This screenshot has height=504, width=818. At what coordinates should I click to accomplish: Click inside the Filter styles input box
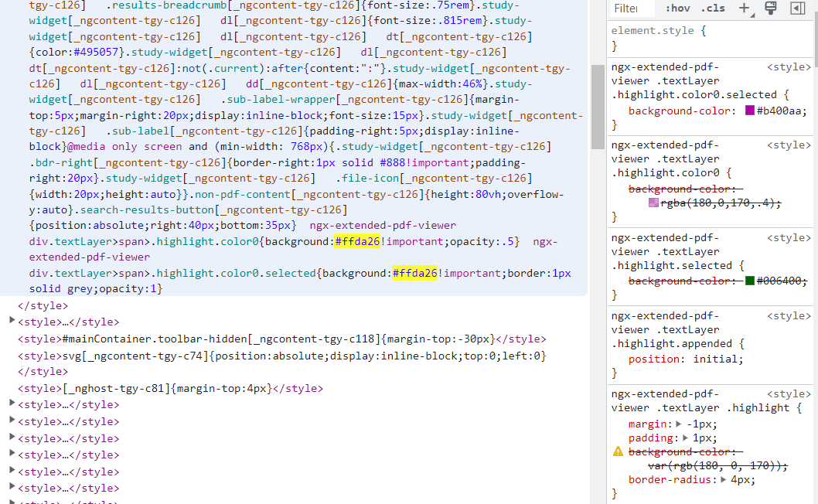click(629, 9)
